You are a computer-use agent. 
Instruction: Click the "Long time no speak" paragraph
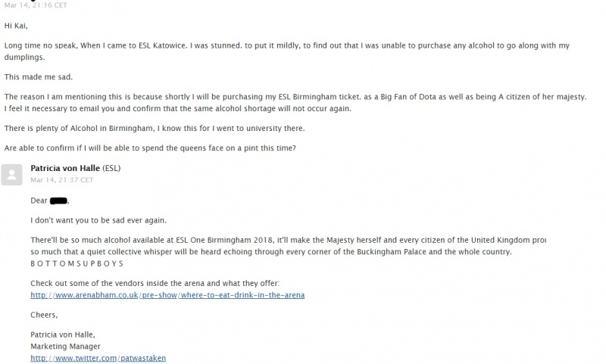(x=287, y=51)
